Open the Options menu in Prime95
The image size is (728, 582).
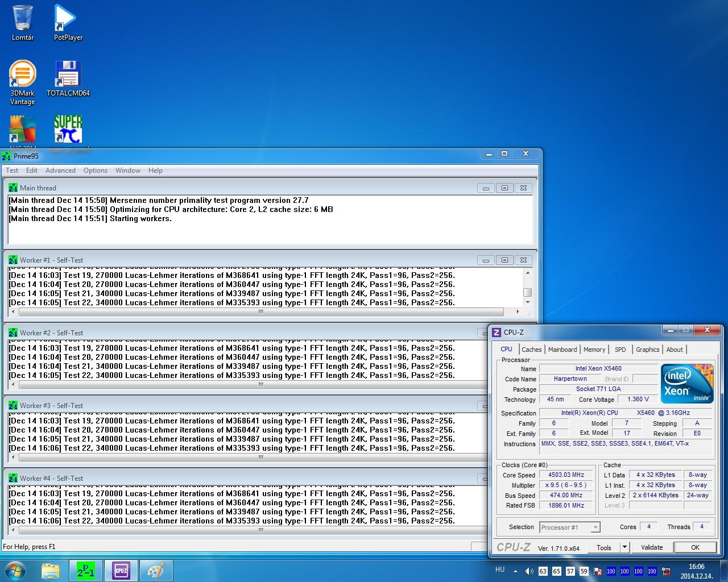(96, 171)
